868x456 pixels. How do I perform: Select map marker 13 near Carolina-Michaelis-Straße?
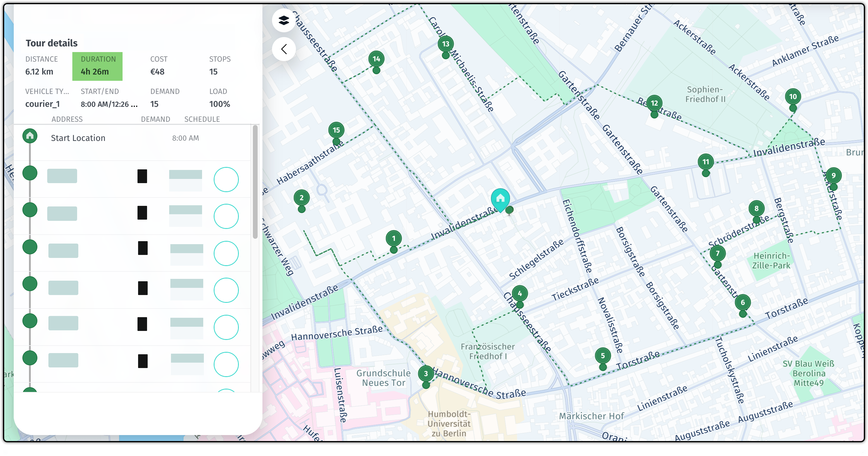(445, 44)
